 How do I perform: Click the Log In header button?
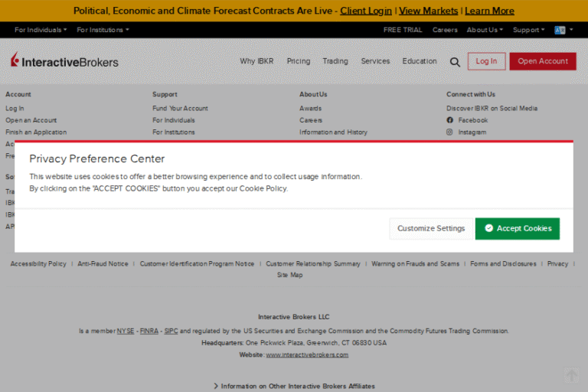[x=486, y=61]
